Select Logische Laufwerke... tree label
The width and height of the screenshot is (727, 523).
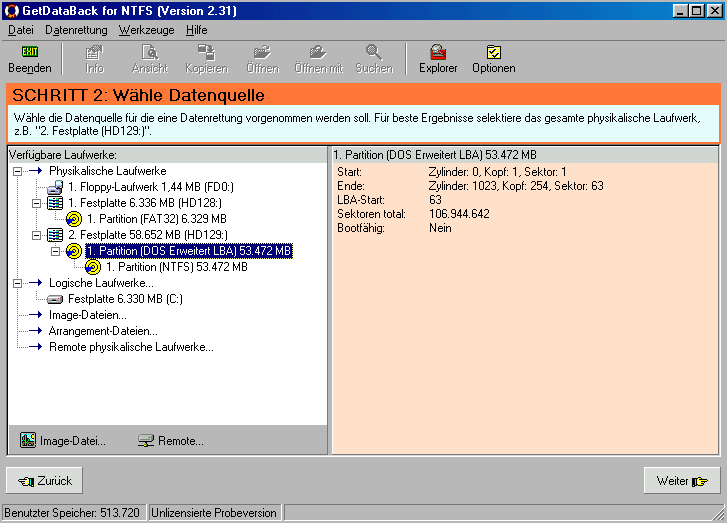101,283
